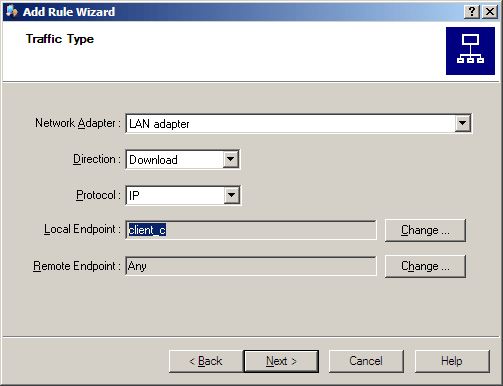Expand the Direction dropdown arrow
This screenshot has height=386, width=503.
coord(231,159)
